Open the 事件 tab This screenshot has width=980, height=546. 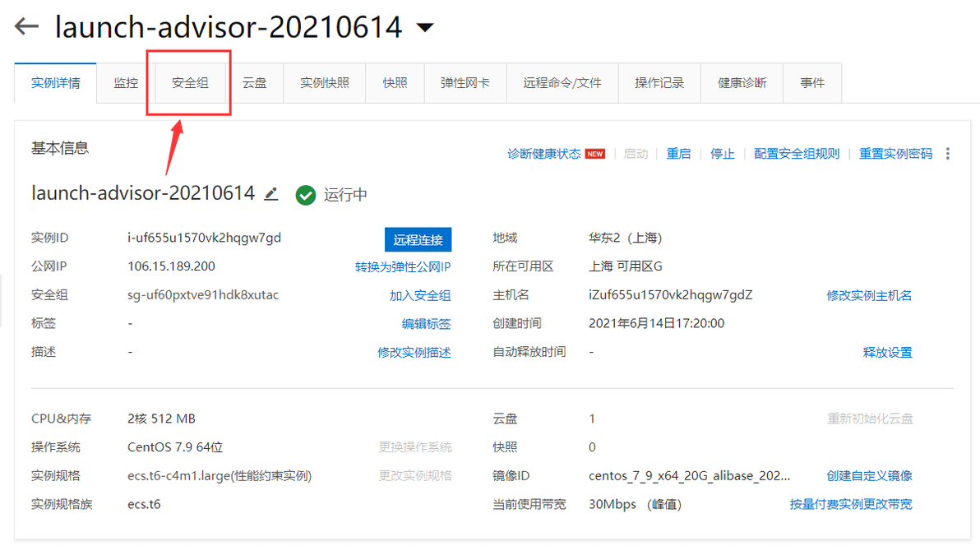(x=812, y=82)
